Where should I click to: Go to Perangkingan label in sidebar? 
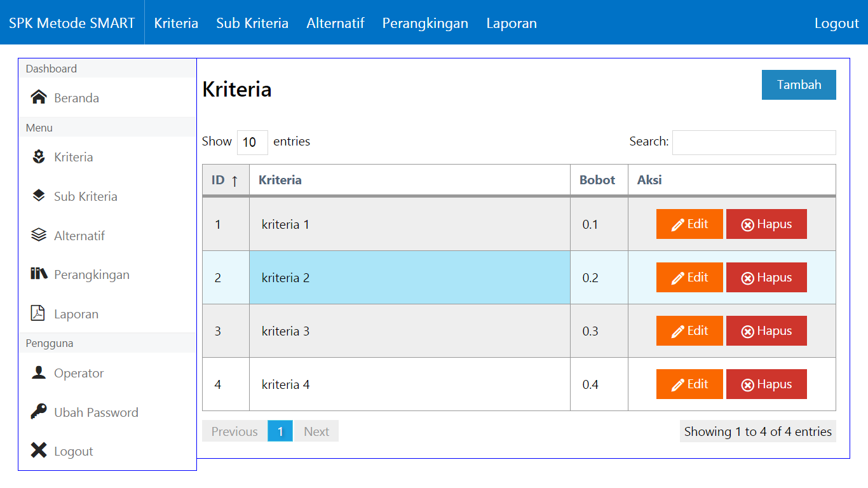click(92, 274)
